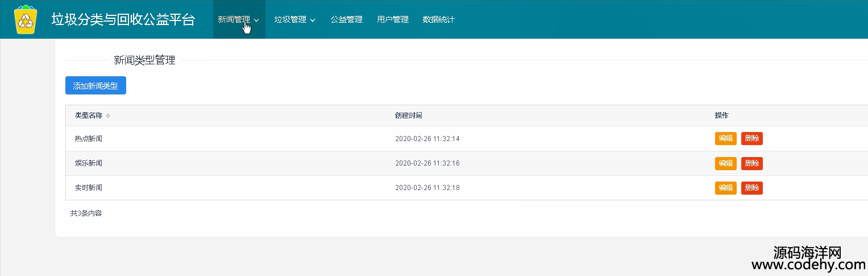The height and width of the screenshot is (276, 868).
Task: Go to the 数据统计 page
Action: tap(439, 19)
